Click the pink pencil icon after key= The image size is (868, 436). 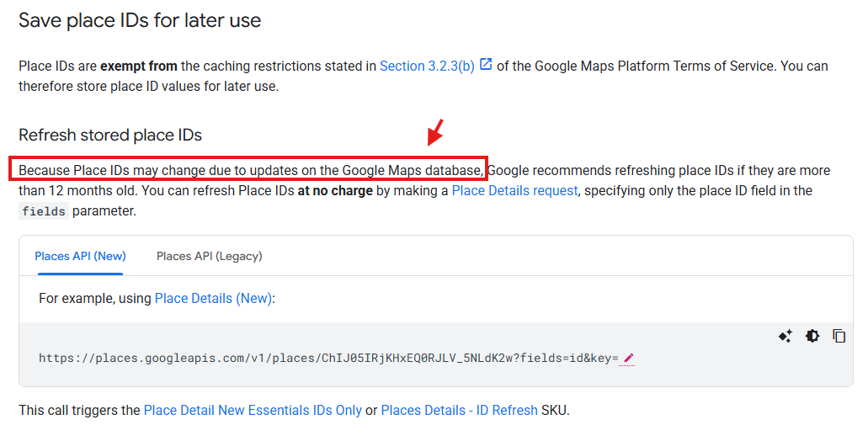[629, 359]
